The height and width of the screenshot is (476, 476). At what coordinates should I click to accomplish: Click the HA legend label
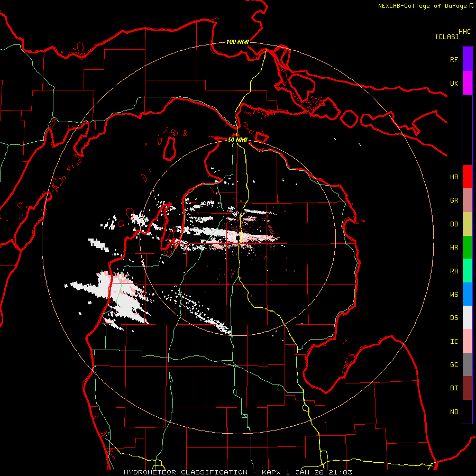point(454,177)
